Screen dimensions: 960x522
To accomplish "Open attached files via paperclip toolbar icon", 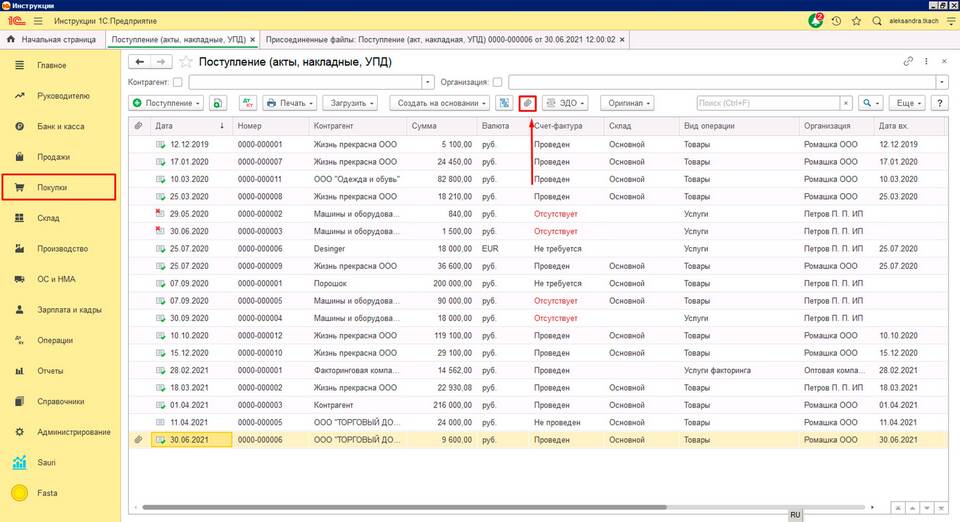I will pyautogui.click(x=528, y=103).
